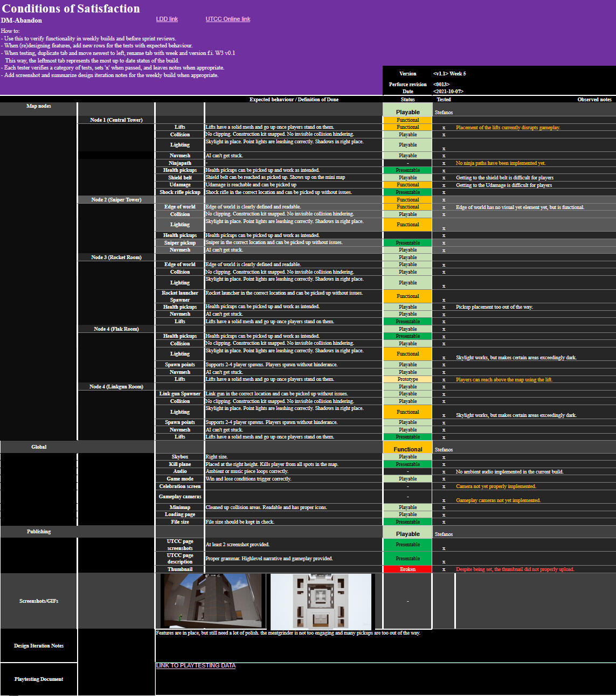
Task: Select the 3D tower screenshot thumbnail
Action: click(x=213, y=601)
